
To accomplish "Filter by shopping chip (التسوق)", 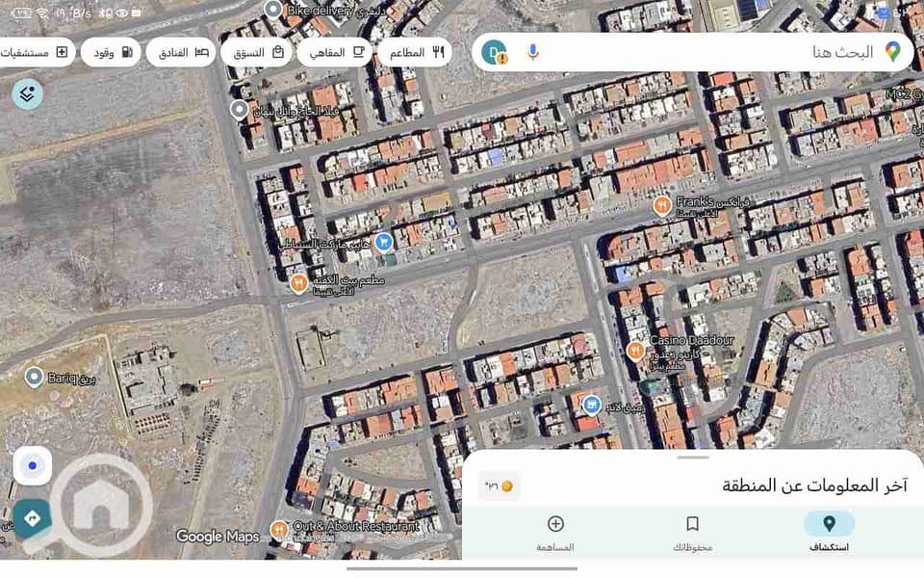I will (x=256, y=52).
